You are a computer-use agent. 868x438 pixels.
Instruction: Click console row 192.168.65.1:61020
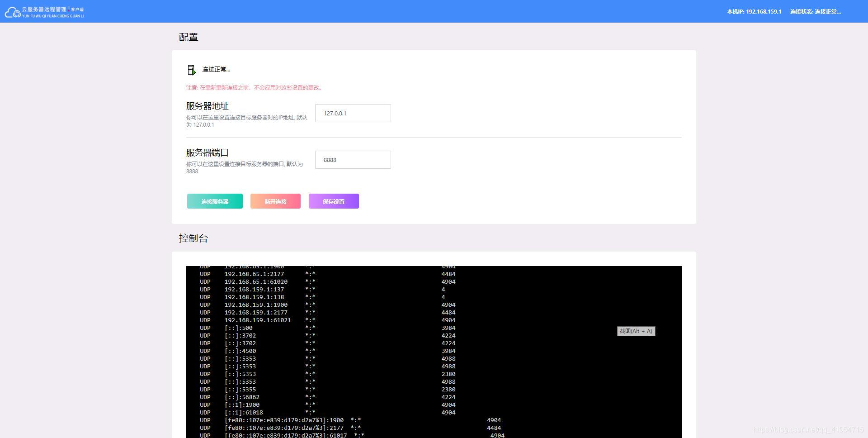[x=328, y=282]
